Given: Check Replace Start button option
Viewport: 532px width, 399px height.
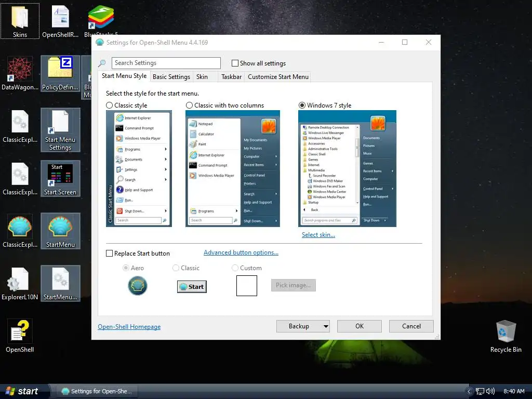Looking at the screenshot, I should 109,254.
